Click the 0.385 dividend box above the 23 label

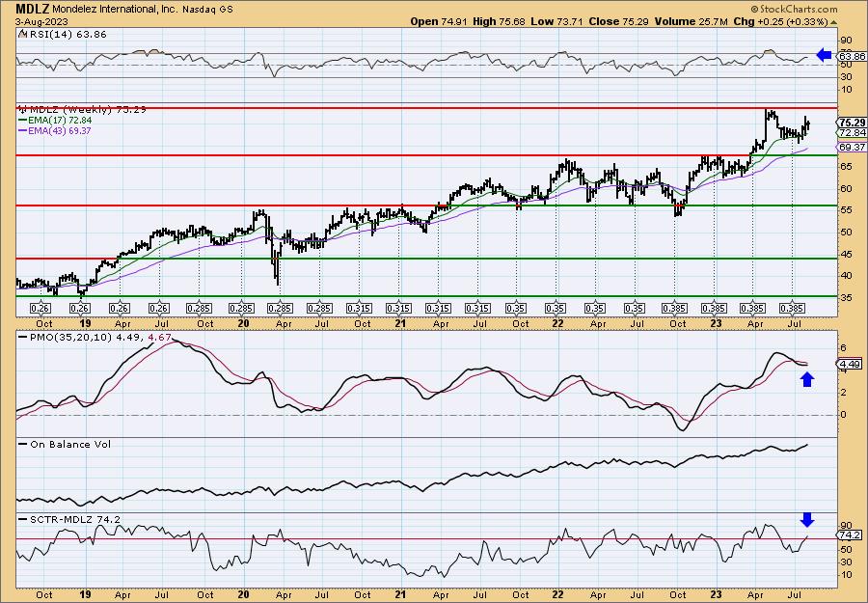714,309
